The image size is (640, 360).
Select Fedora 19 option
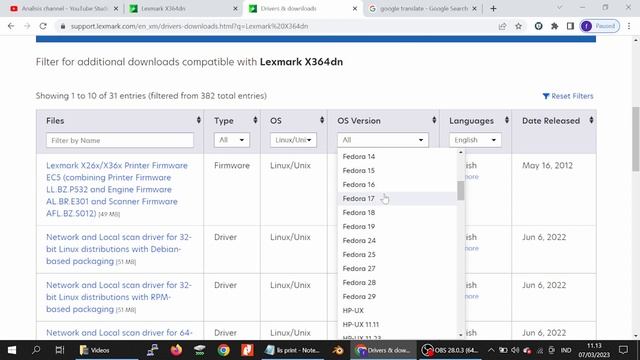pos(397,227)
